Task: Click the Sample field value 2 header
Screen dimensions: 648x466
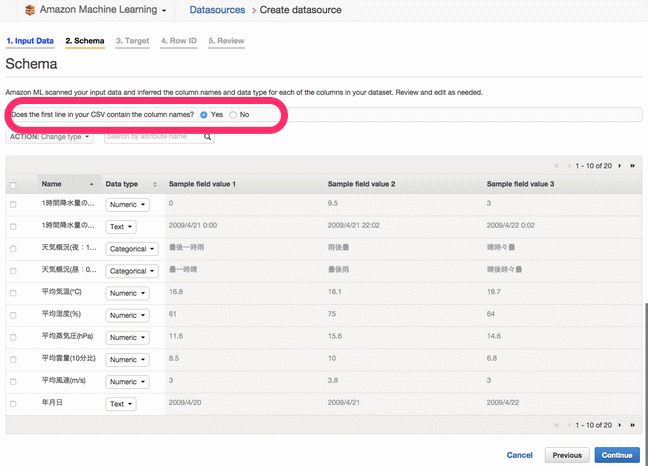Action: pyautogui.click(x=361, y=184)
